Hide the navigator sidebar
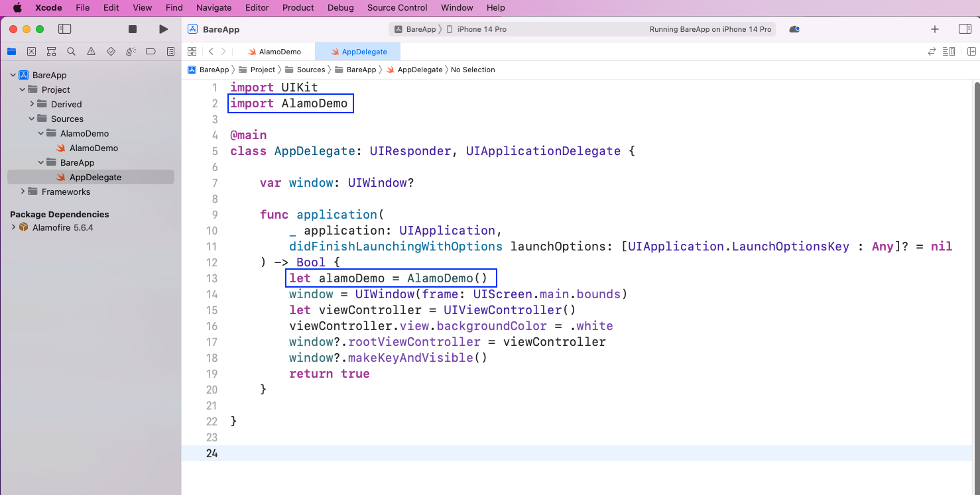Screen dimensions: 980x495 (64, 29)
